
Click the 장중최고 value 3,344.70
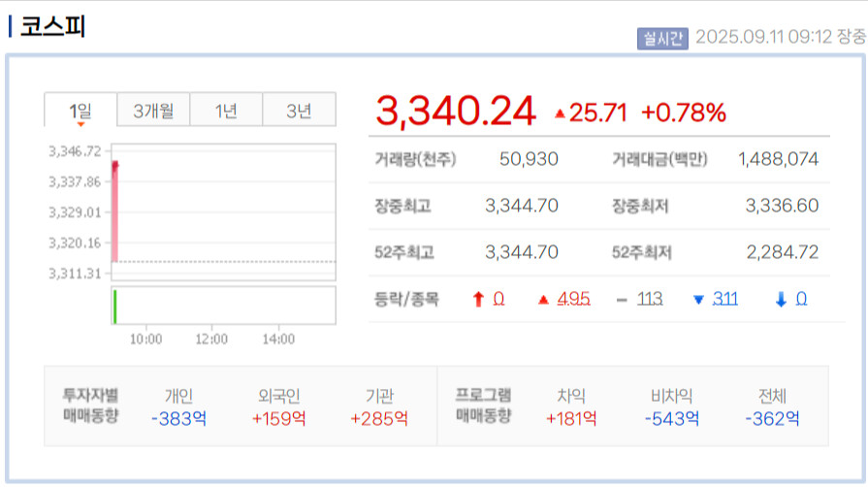point(522,206)
